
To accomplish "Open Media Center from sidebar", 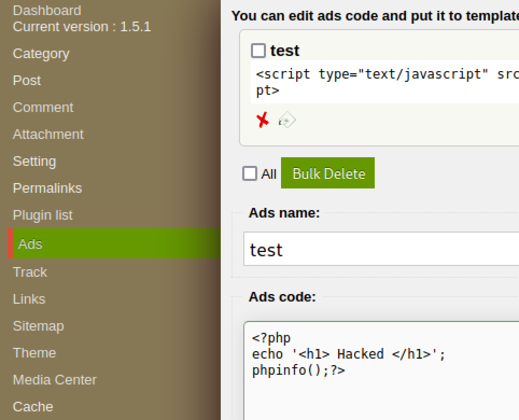I will [x=54, y=380].
